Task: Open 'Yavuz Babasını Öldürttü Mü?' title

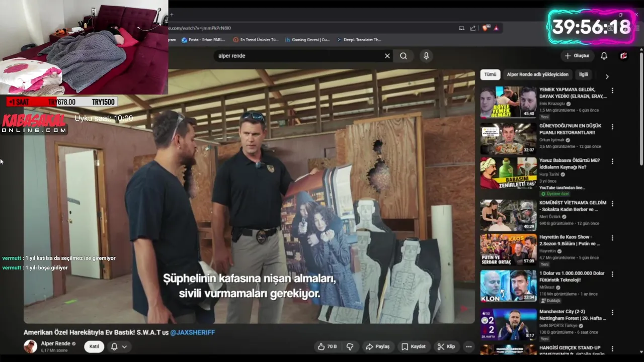Action: click(569, 163)
